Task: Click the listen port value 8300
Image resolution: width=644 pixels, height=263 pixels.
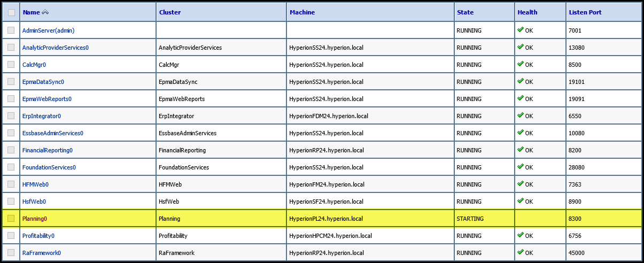Action: [x=576, y=219]
